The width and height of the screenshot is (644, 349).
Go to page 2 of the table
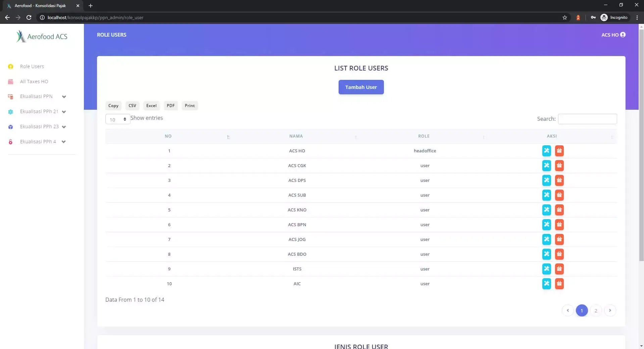coord(596,310)
